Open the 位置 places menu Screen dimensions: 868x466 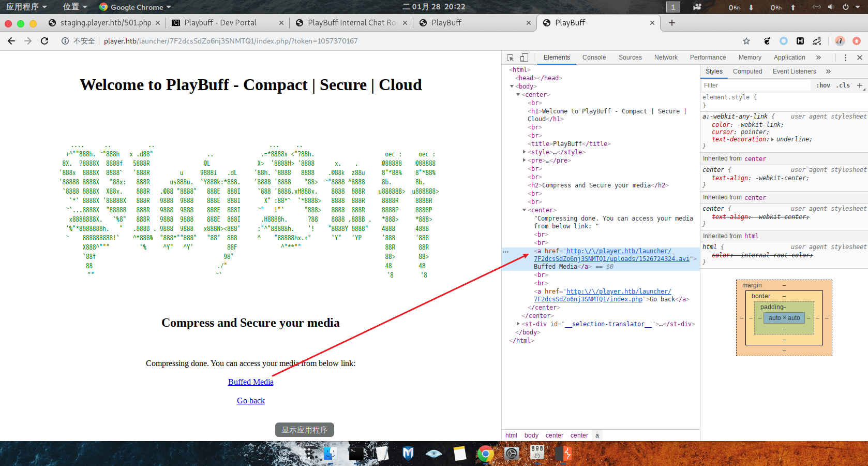pyautogui.click(x=75, y=7)
